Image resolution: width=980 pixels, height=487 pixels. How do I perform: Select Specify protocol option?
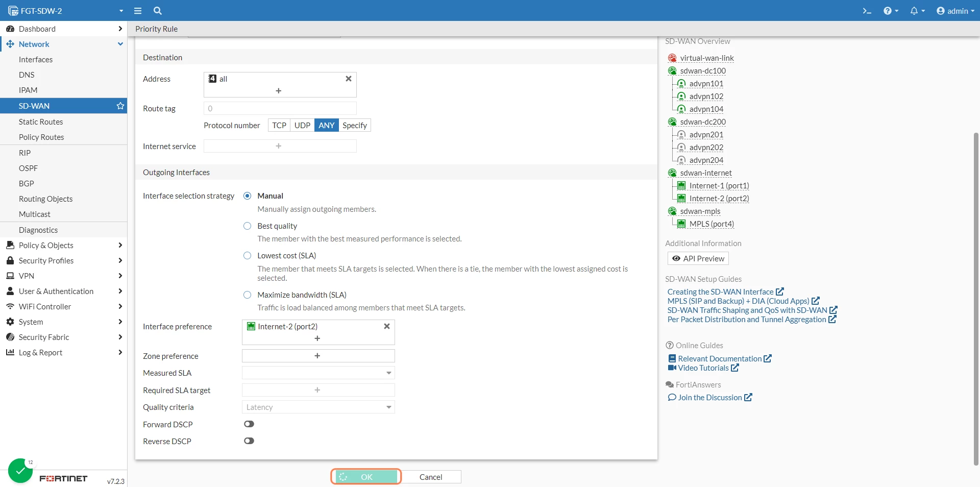355,125
